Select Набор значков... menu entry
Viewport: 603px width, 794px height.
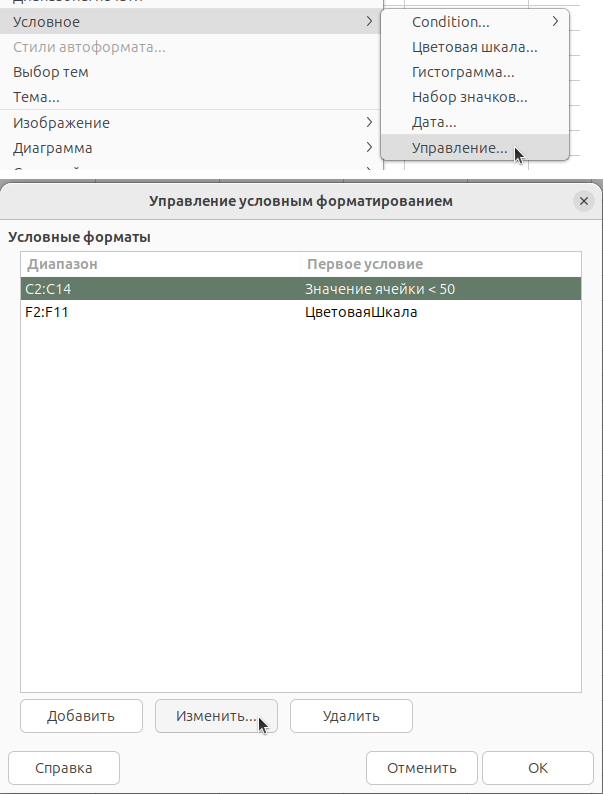475,97
